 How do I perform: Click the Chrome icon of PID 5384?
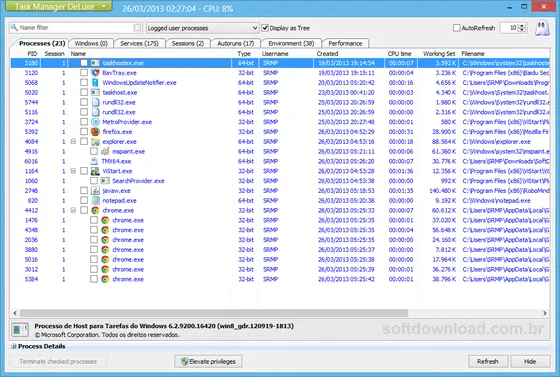coord(105,279)
